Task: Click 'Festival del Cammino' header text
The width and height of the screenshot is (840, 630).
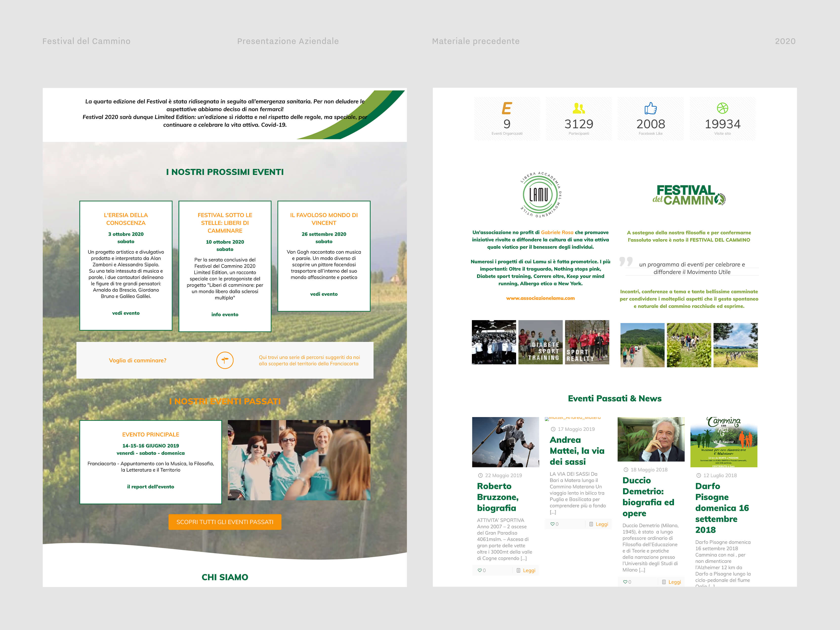Action: pyautogui.click(x=86, y=41)
